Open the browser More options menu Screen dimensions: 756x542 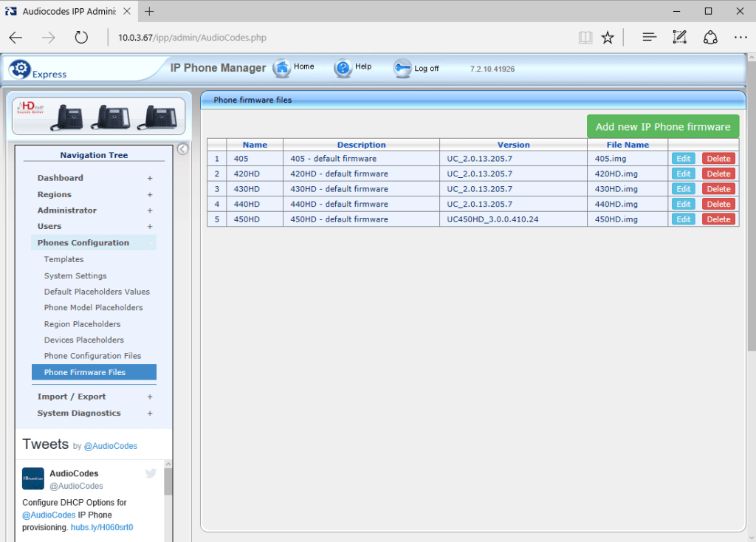pos(740,37)
